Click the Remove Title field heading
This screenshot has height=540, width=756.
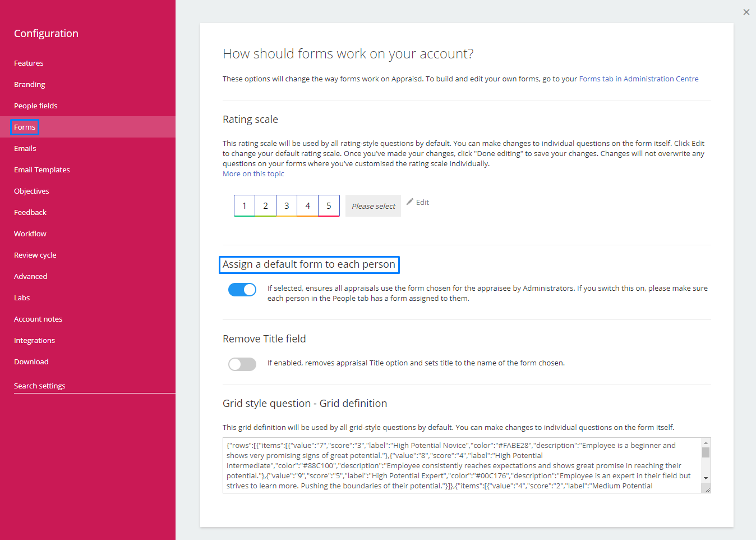(x=264, y=338)
